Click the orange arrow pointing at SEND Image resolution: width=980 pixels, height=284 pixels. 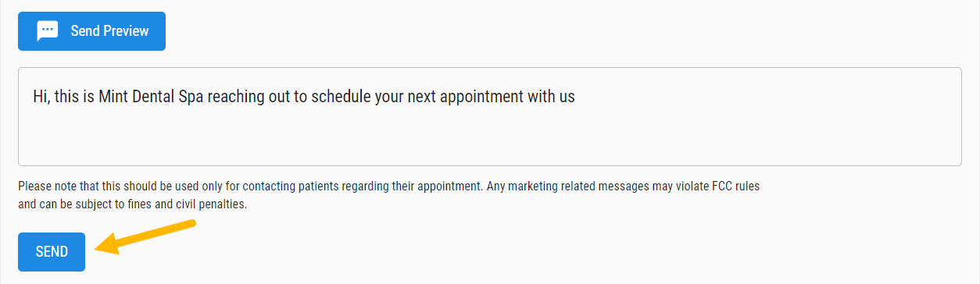coord(145,237)
